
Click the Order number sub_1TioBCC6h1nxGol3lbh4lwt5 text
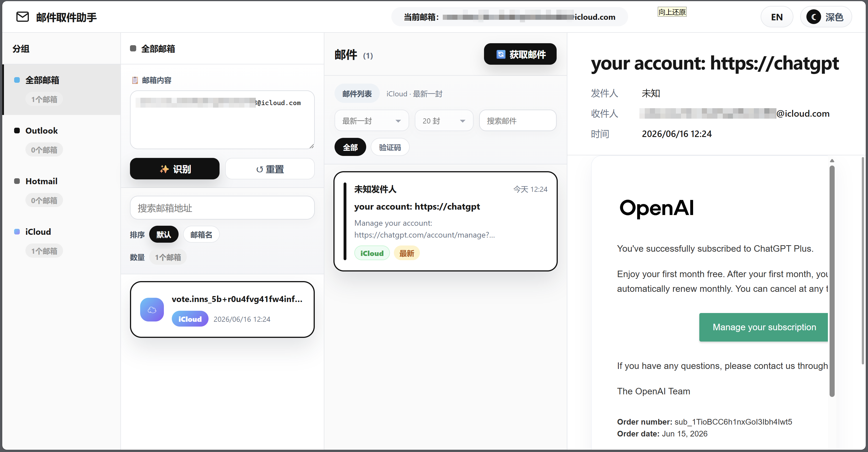(704, 422)
